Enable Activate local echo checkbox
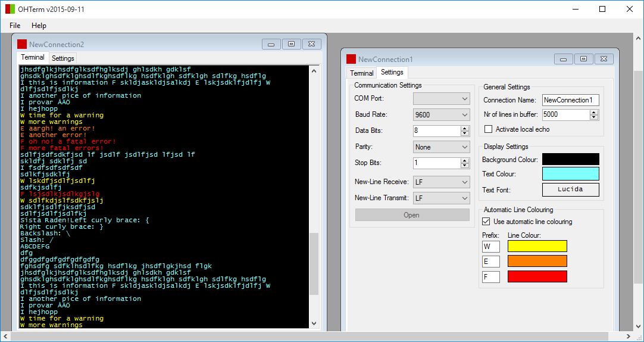Screen dimensions: 644x342 point(489,129)
